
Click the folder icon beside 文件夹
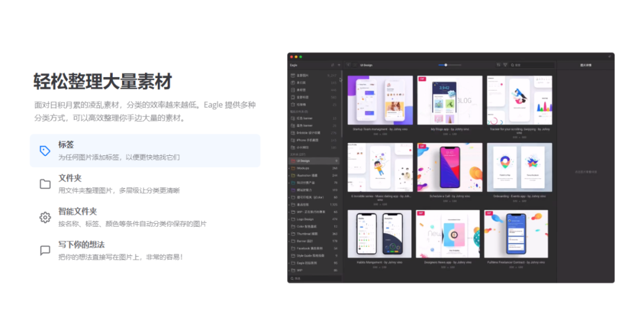[45, 184]
